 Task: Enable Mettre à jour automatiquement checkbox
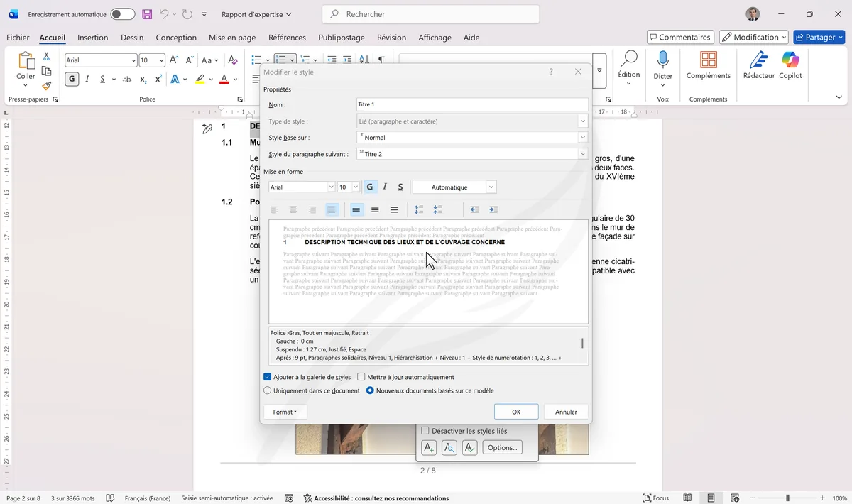pos(361,377)
